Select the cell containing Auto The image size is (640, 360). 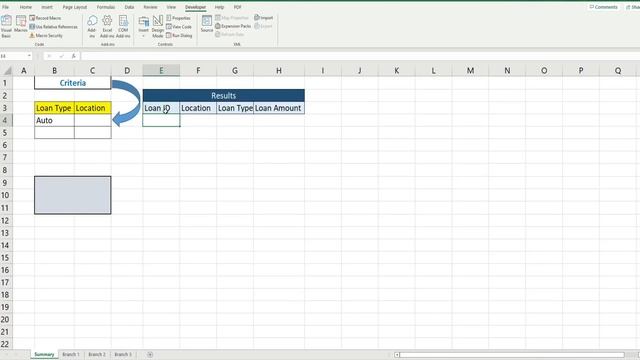tap(54, 120)
